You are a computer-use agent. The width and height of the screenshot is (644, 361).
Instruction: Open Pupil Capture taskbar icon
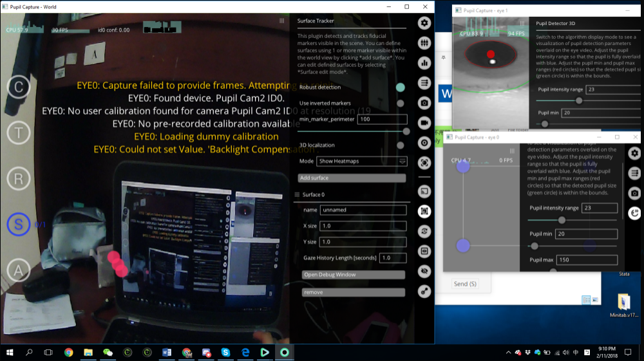(284, 353)
